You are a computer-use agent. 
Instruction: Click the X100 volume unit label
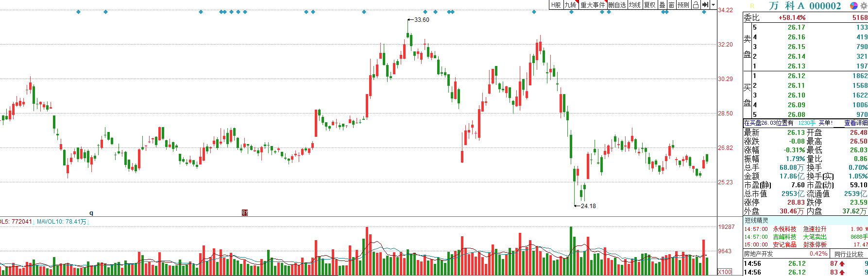pyautogui.click(x=725, y=272)
